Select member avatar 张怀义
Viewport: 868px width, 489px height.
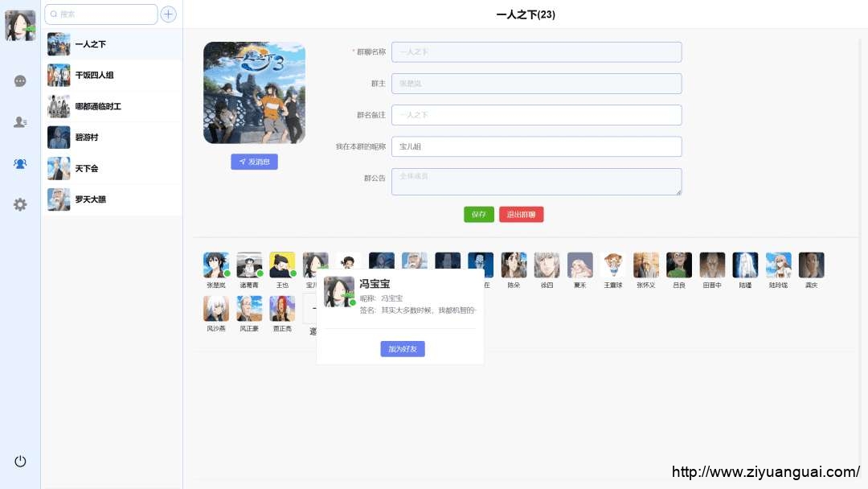point(646,265)
